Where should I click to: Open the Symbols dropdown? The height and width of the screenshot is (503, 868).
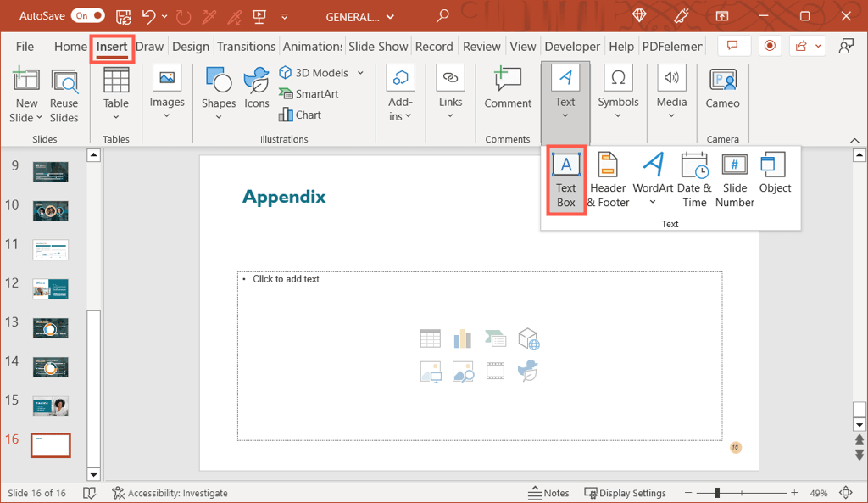pyautogui.click(x=618, y=116)
